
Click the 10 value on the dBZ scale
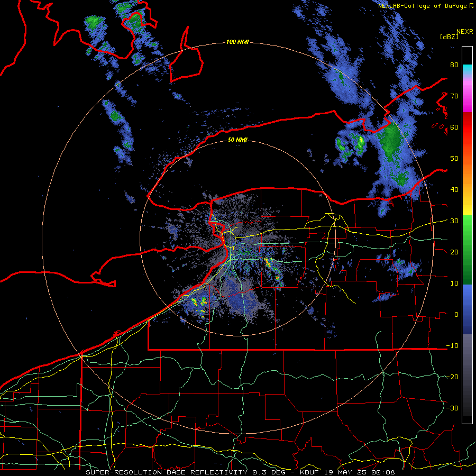[454, 283]
